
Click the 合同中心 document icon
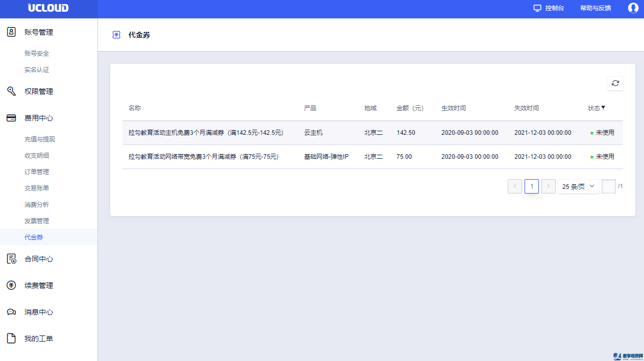coord(11,259)
